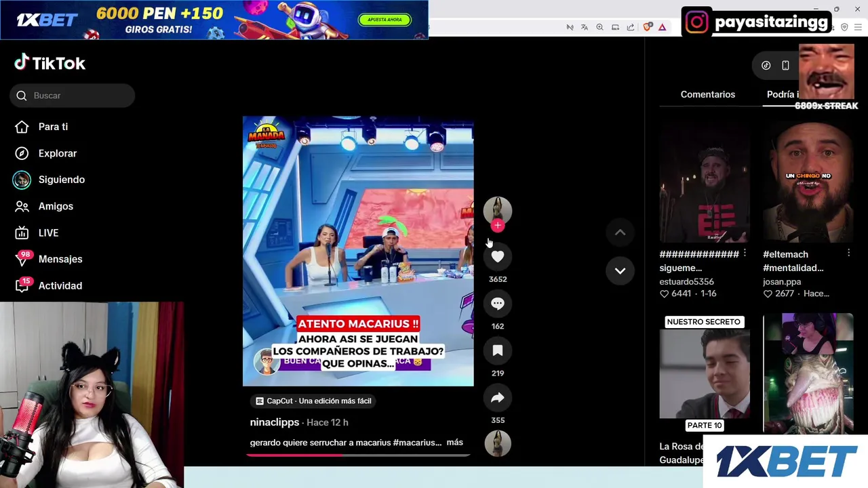Open more options for sigueme video
The width and height of the screenshot is (868, 488).
tap(745, 253)
